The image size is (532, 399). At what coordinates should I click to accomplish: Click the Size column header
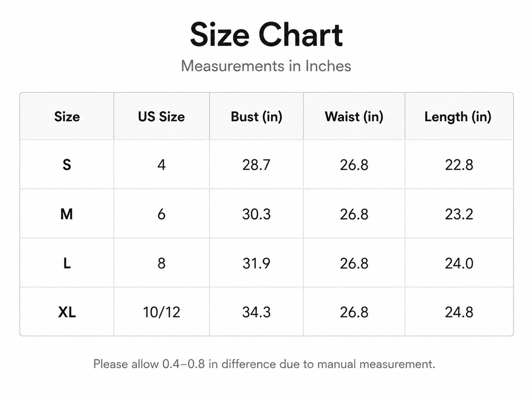pos(67,117)
